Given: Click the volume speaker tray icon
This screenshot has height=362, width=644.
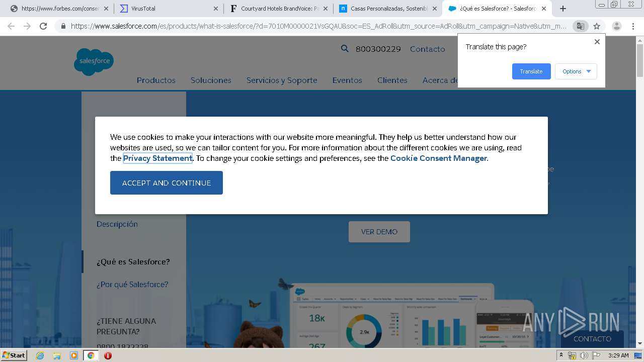Looking at the screenshot, I should click(x=584, y=355).
